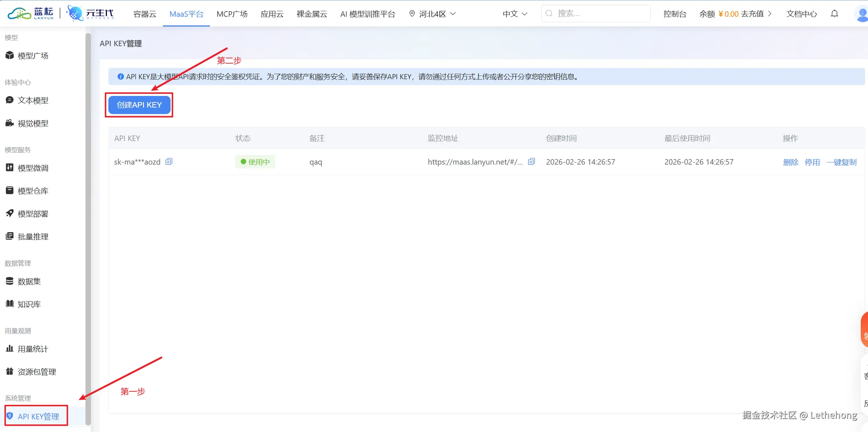Open 用量统计 chart item

[x=33, y=349]
